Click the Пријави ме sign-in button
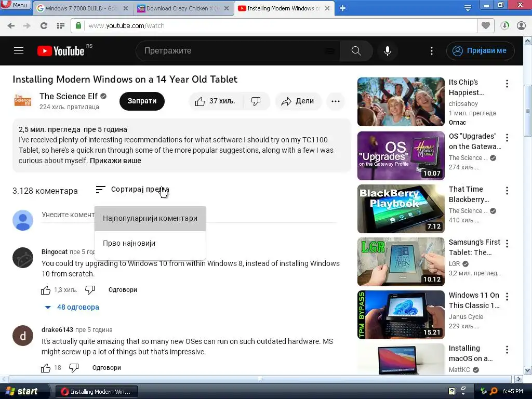The width and height of the screenshot is (532, 399). coord(480,51)
